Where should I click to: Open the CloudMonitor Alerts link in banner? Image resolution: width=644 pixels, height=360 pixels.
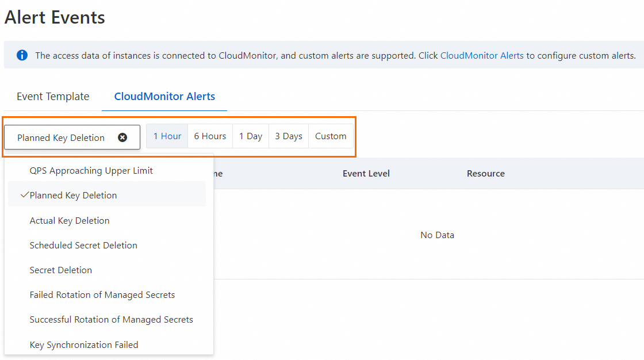point(482,55)
